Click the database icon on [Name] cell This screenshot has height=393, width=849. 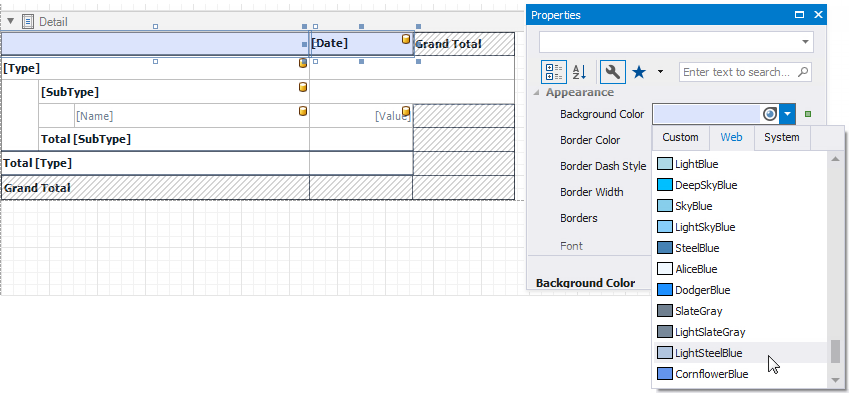[x=303, y=111]
